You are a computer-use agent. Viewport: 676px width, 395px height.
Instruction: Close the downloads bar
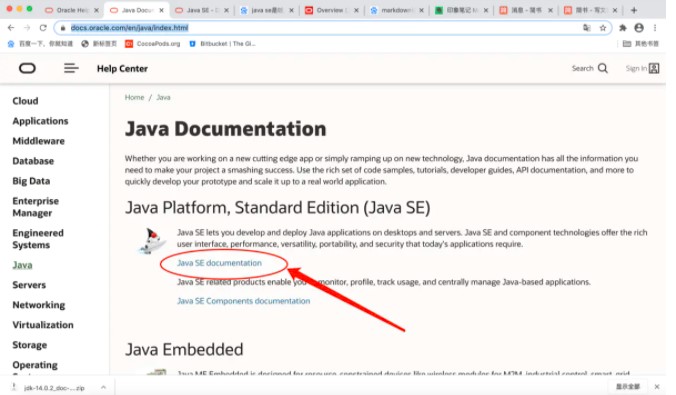point(657,386)
